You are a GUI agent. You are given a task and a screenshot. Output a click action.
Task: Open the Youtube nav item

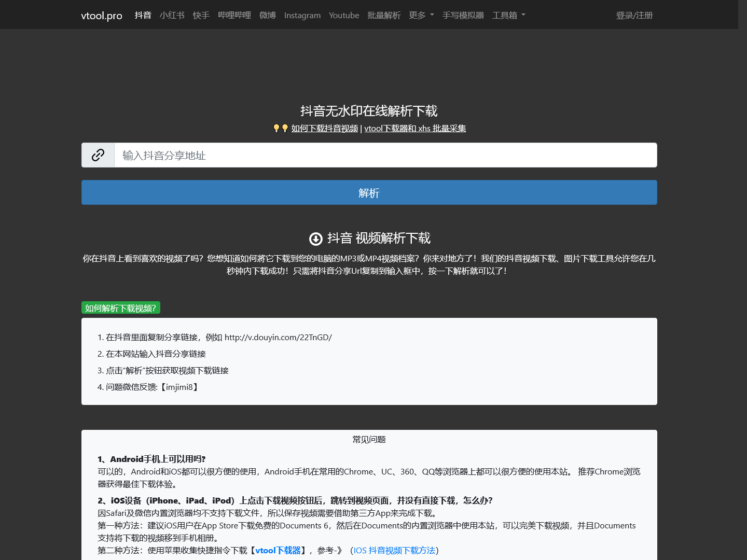click(344, 15)
